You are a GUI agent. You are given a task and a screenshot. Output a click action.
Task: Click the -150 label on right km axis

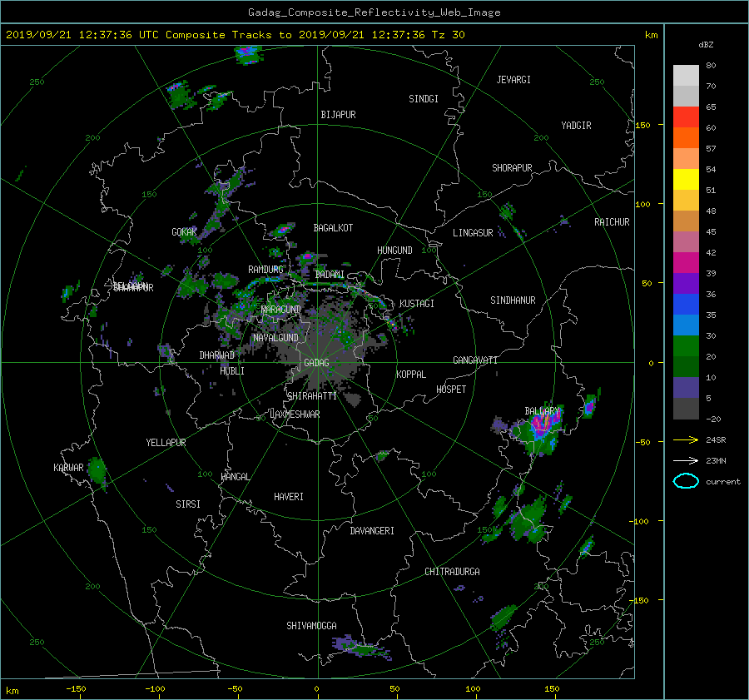click(640, 600)
